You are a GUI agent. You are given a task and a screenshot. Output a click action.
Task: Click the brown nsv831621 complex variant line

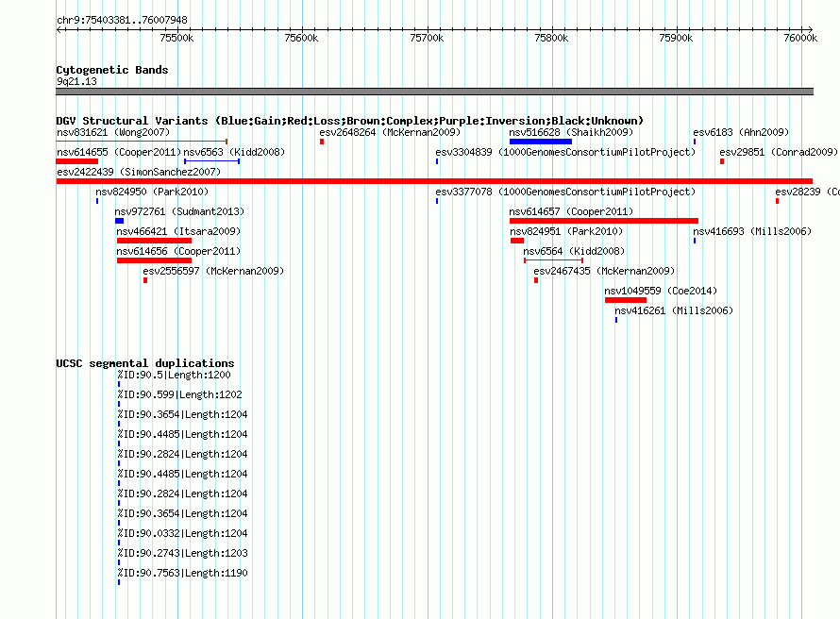142,142
